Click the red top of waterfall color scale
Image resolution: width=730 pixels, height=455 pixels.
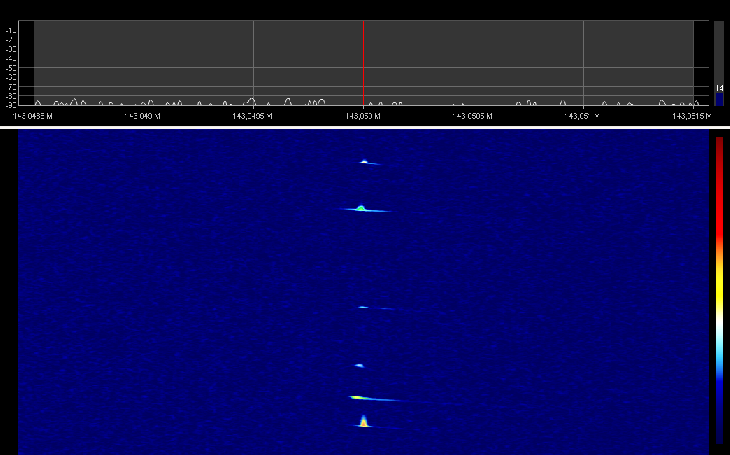coord(719,150)
